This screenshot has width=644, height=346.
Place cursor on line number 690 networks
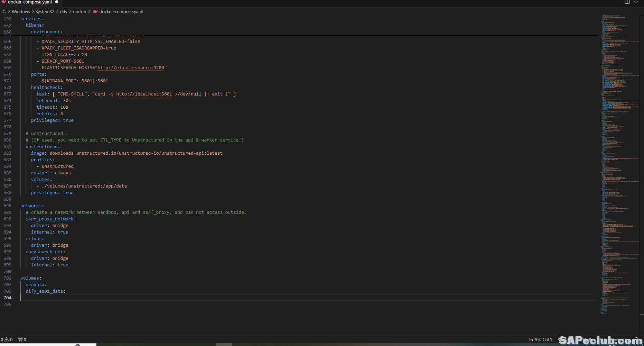coord(8,206)
